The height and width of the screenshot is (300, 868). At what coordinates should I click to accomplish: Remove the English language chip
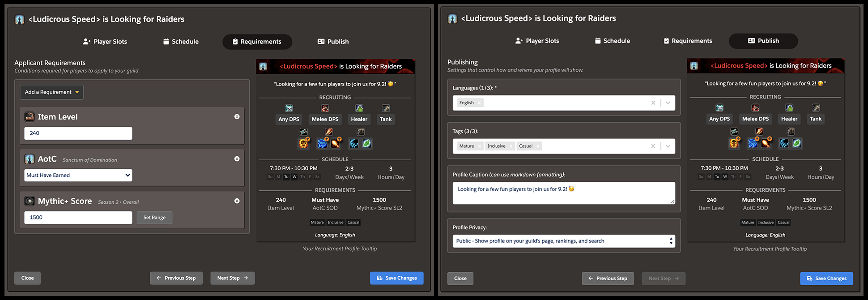[x=479, y=103]
